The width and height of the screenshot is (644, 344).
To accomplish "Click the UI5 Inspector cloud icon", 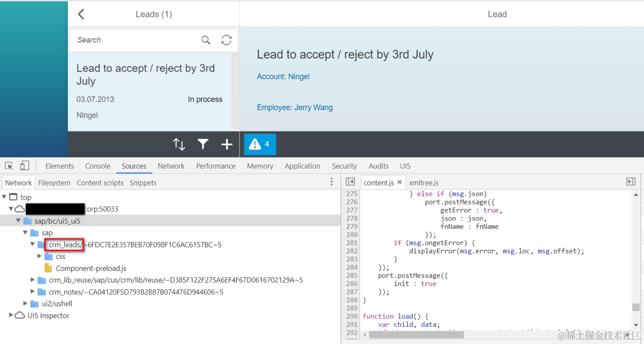I will point(20,315).
